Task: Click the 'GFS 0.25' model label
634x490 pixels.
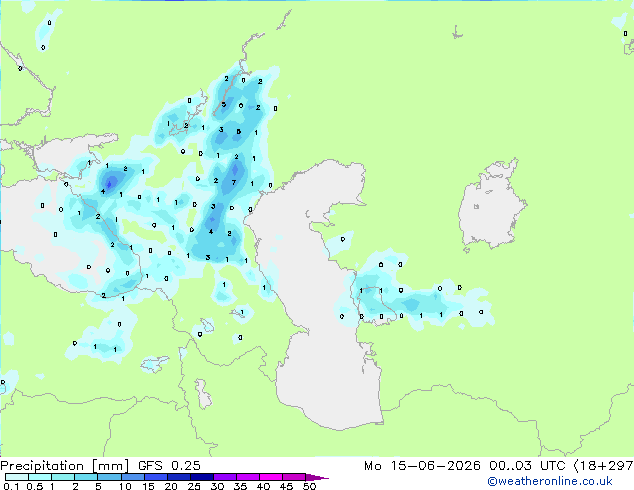Action: pos(169,466)
